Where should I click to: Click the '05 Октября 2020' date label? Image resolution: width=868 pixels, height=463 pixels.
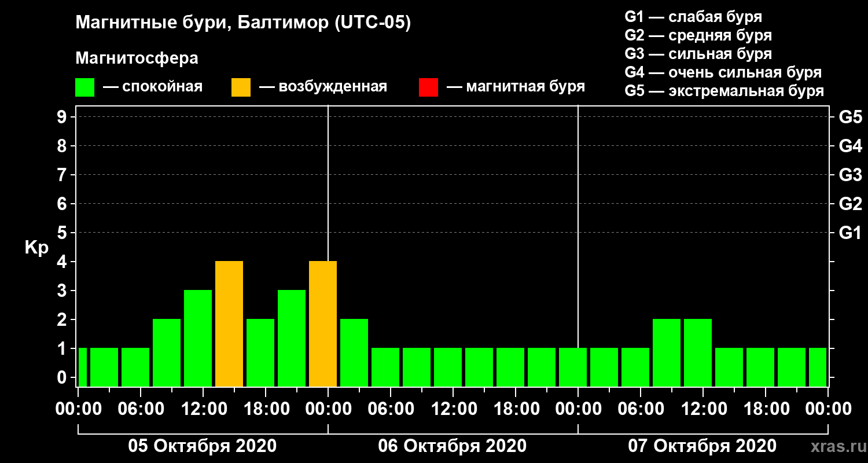coord(203,446)
